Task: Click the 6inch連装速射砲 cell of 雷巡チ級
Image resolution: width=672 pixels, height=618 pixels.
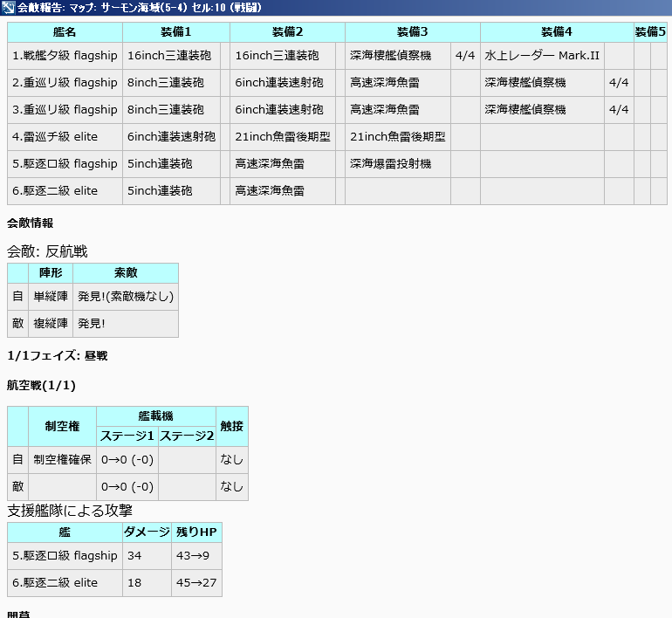Action: click(171, 137)
